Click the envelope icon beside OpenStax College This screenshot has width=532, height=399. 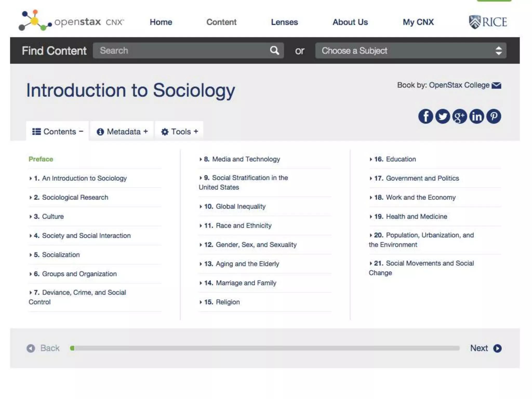(496, 85)
